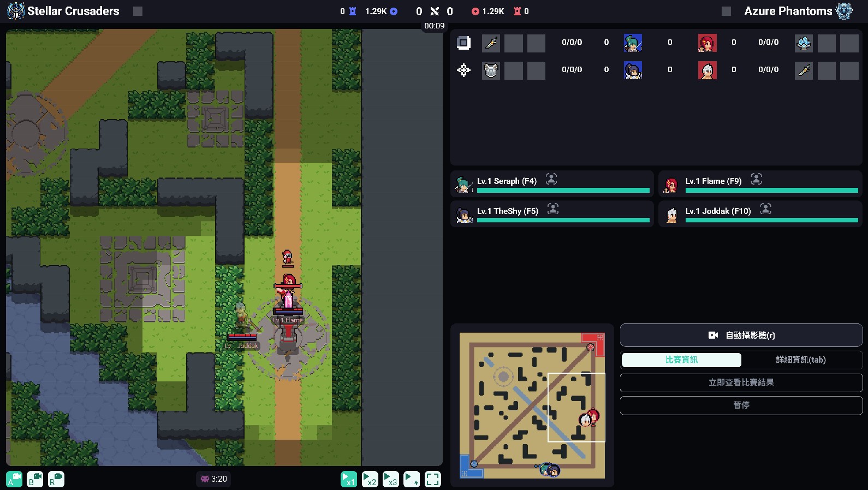Pause the match with 暫停 button
Image resolution: width=868 pixels, height=490 pixels.
pyautogui.click(x=741, y=405)
